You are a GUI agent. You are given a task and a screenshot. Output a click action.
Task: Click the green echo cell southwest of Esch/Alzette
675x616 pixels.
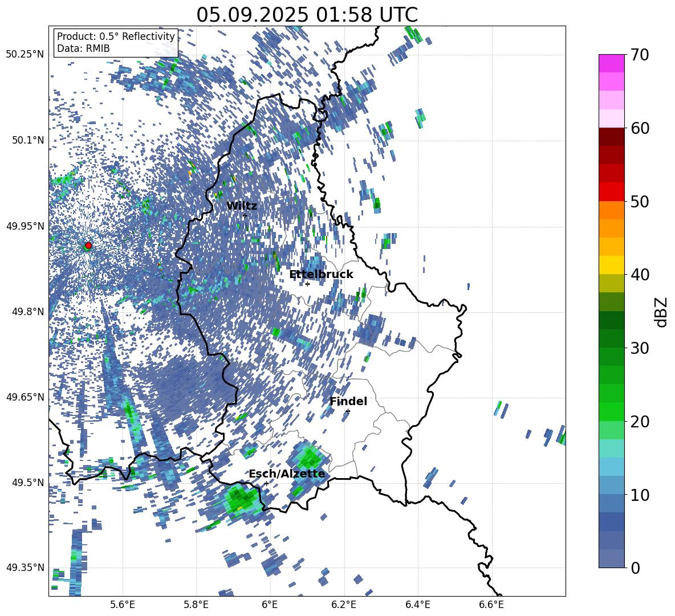tap(242, 499)
